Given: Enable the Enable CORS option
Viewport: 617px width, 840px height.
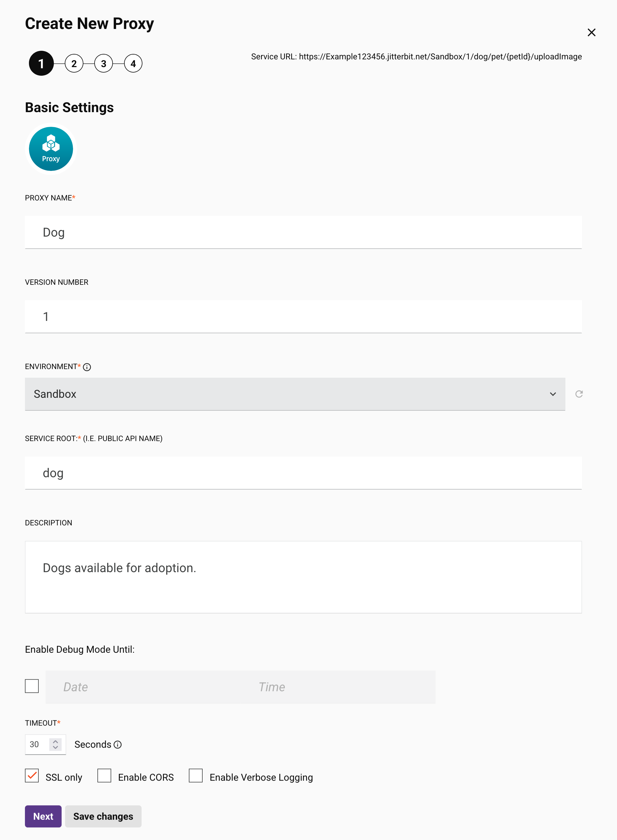Looking at the screenshot, I should coord(104,776).
